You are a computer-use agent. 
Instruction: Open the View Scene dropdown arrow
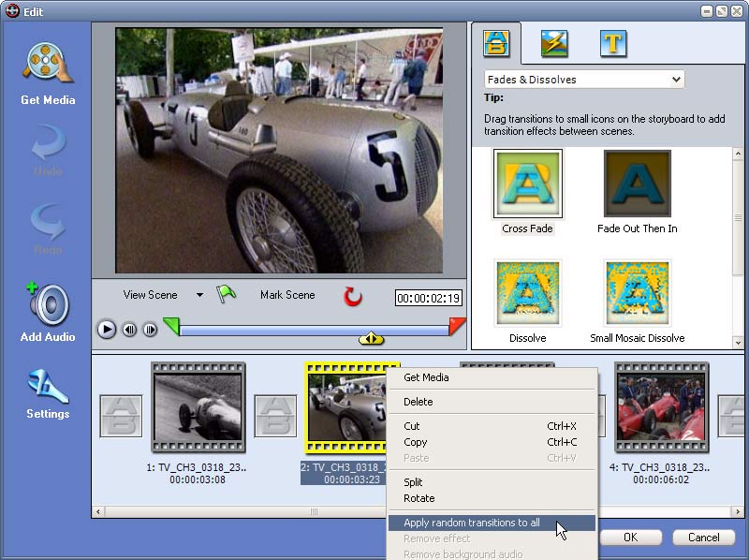[199, 295]
